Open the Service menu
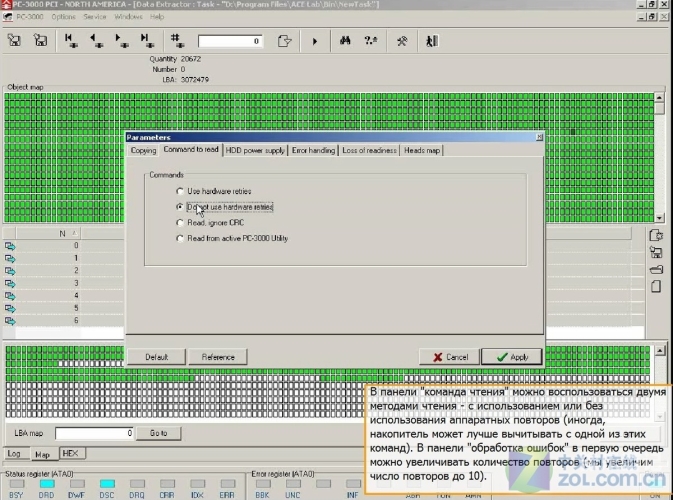The height and width of the screenshot is (500, 673). click(94, 17)
